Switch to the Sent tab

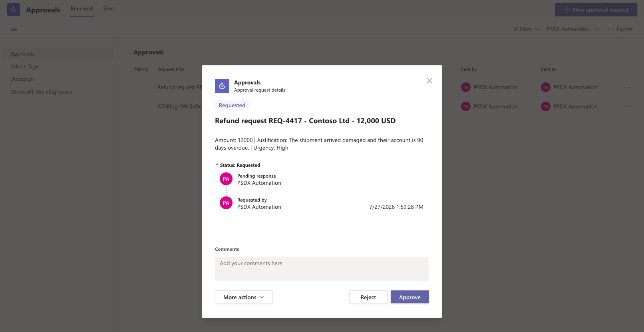[109, 8]
